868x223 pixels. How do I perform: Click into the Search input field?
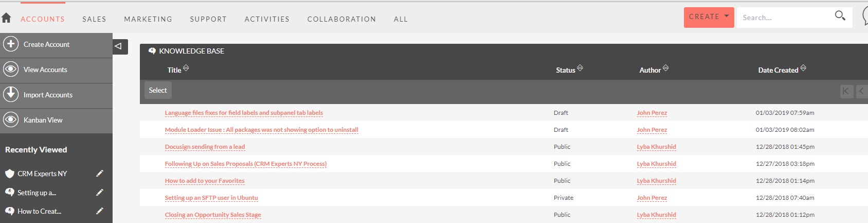click(x=786, y=18)
